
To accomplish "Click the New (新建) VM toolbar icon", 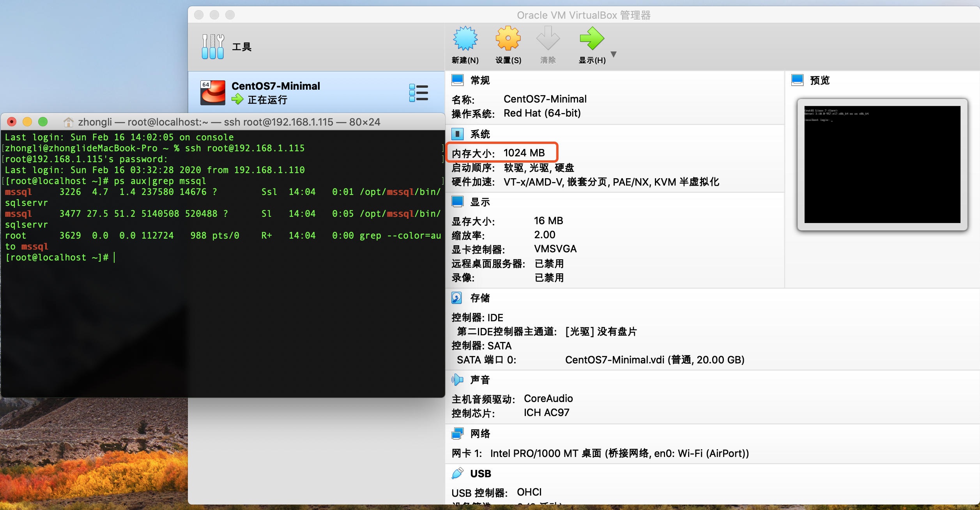I will (x=465, y=39).
